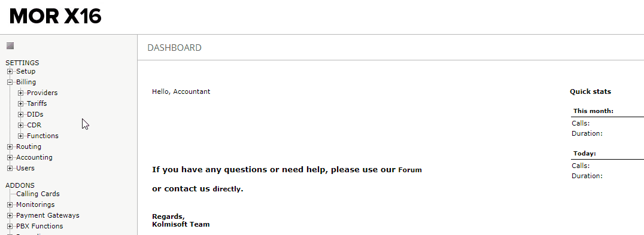Click the MOR X16 logo

56,16
